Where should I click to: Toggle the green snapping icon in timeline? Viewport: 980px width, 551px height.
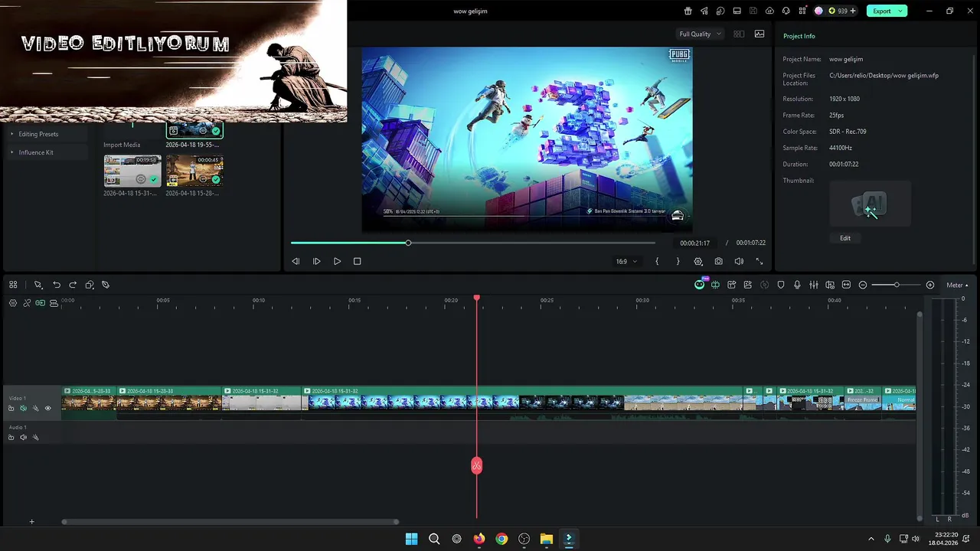click(40, 303)
